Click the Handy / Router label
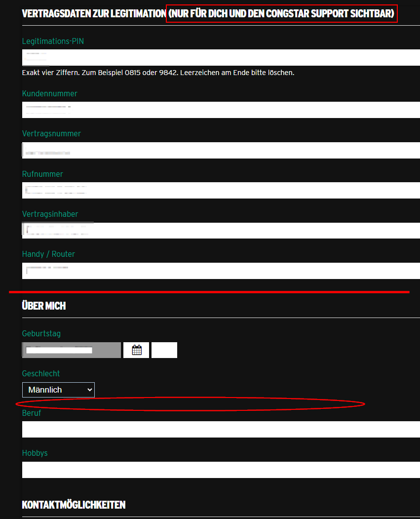This screenshot has width=420, height=519. (x=48, y=254)
